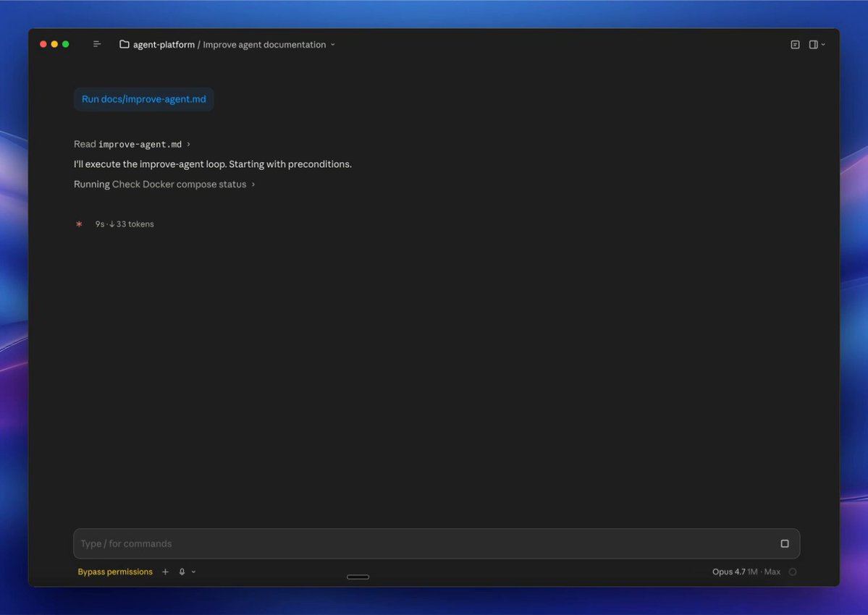
Task: Open dropdown arrow next to panel layout icon
Action: [823, 45]
